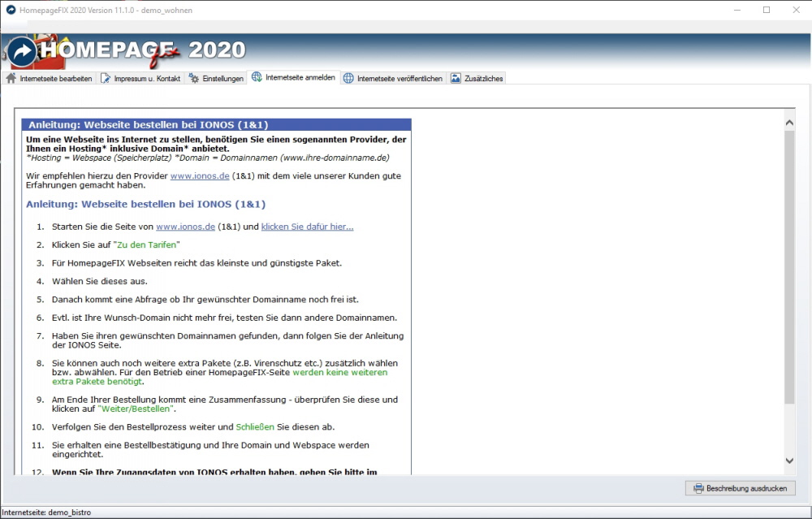This screenshot has height=519, width=812.
Task: Click the globe icon beside Internetseite veröffentlichen
Action: 349,78
